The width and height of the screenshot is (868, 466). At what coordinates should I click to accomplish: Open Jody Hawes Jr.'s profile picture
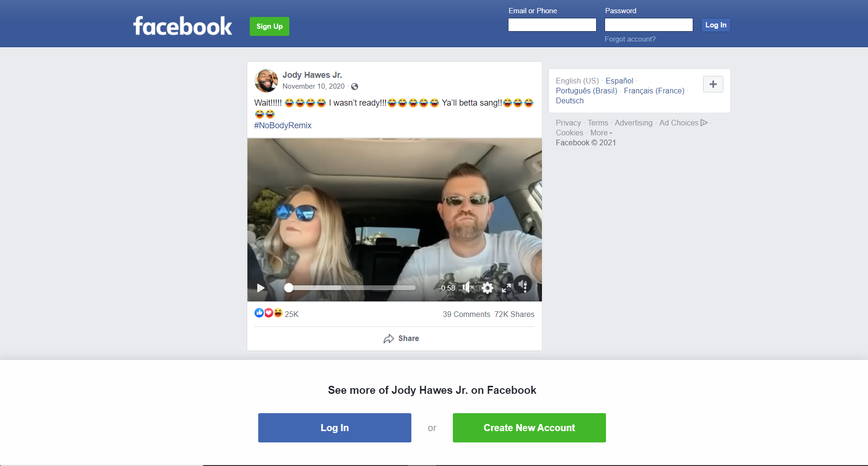[266, 81]
